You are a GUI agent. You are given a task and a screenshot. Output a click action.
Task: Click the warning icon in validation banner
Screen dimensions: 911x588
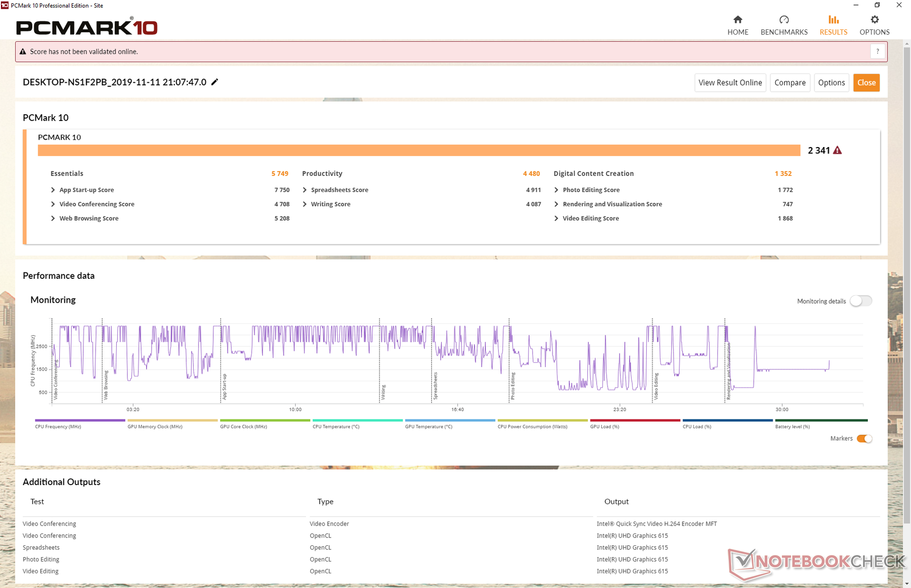click(23, 51)
